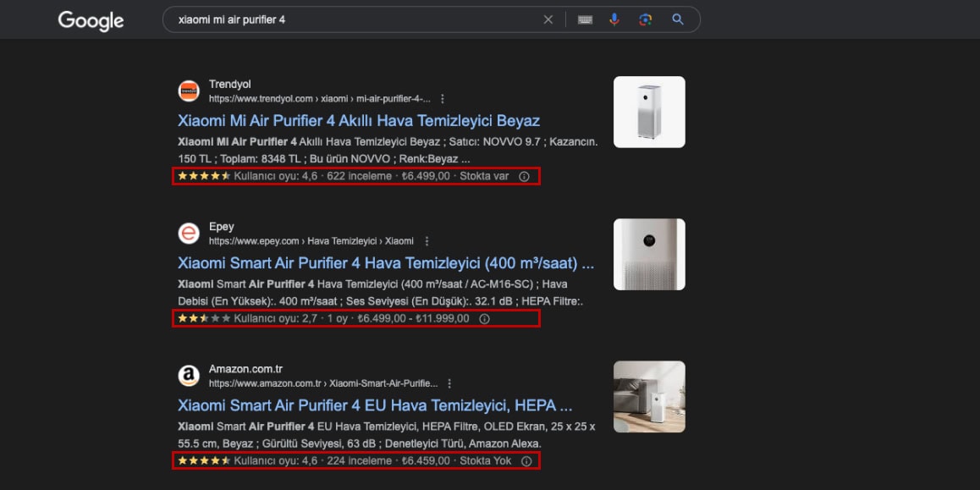
Task: Click the Amazon.com.tr site favicon
Action: click(x=189, y=377)
